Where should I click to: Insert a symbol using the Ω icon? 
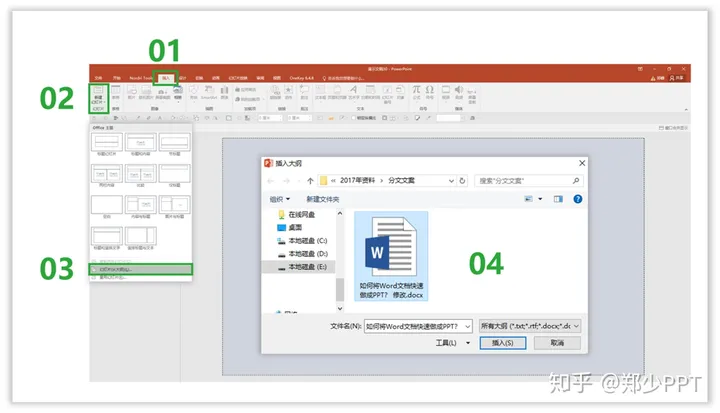[x=429, y=92]
